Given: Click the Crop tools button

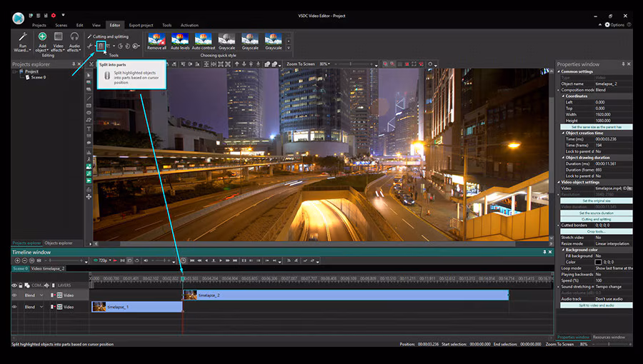Looking at the screenshot, I should click(596, 231).
